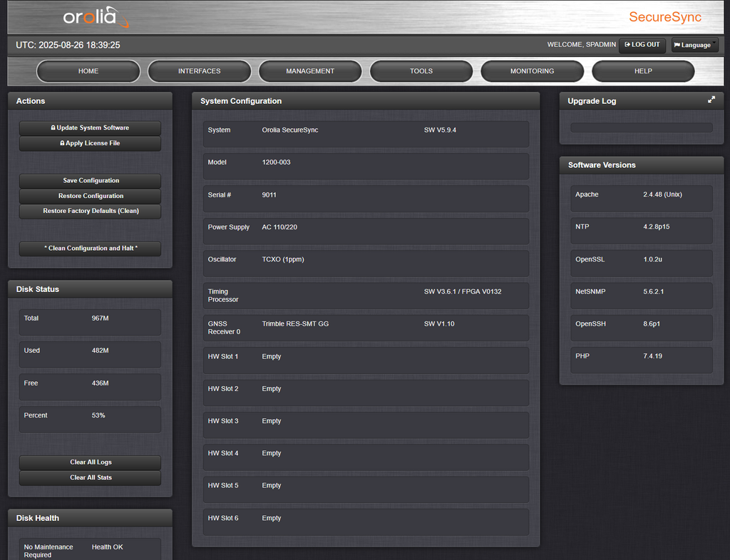Viewport: 730px width, 560px height.
Task: Click the HW Slot 6 row label
Action: pos(223,518)
